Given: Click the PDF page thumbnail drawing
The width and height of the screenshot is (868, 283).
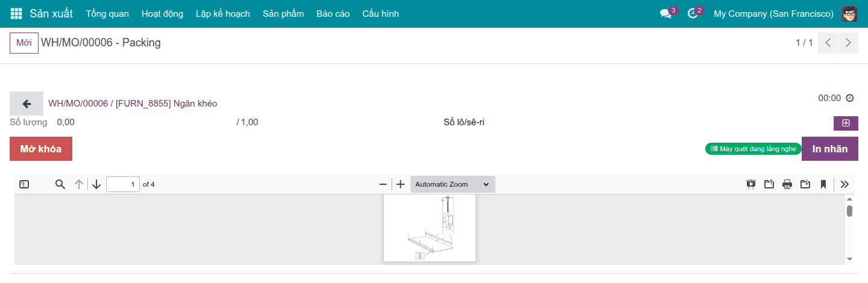Looking at the screenshot, I should point(430,228).
